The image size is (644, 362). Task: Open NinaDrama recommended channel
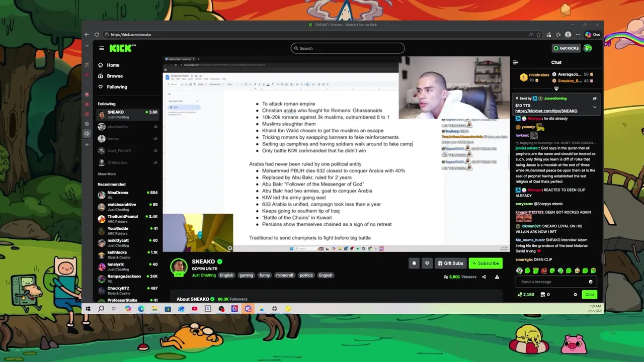tap(128, 195)
